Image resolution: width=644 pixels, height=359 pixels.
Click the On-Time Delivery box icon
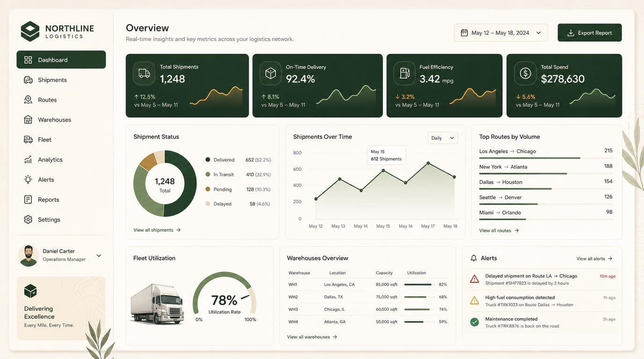(271, 73)
